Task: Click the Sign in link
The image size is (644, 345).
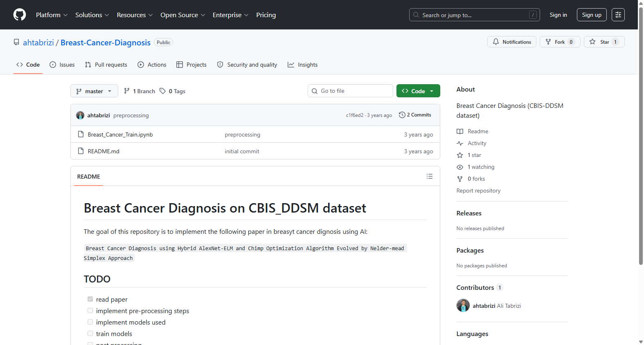Action: click(558, 15)
